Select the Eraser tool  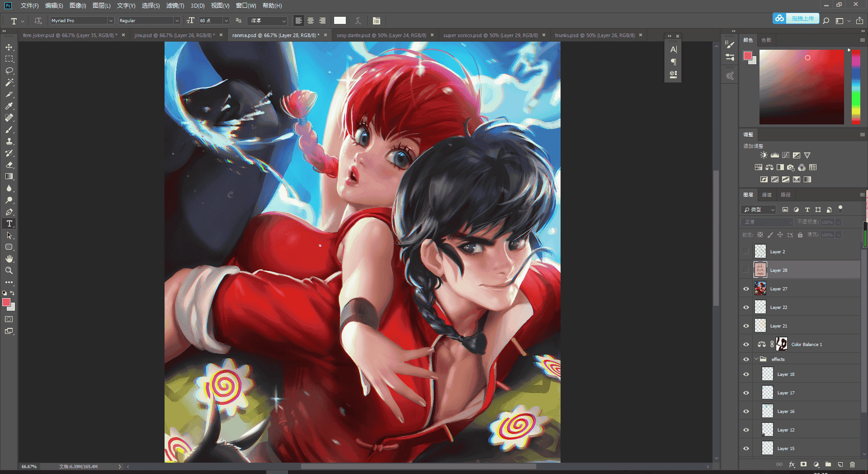coord(9,165)
